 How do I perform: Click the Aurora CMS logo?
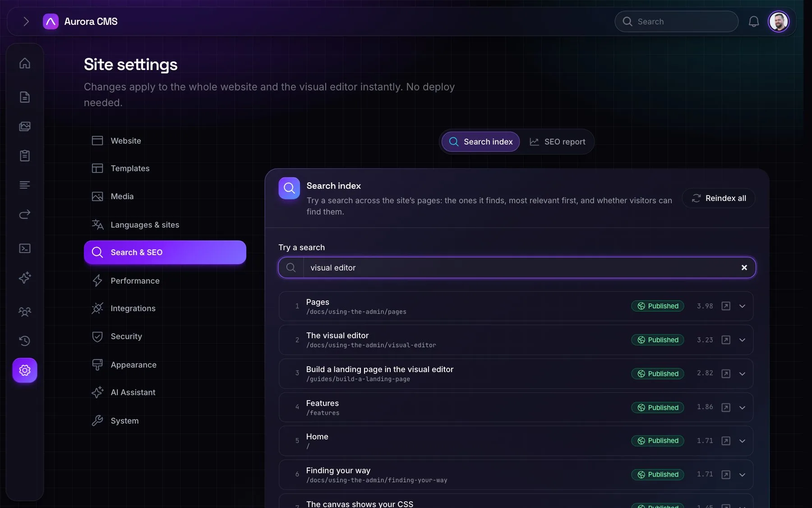coord(51,21)
